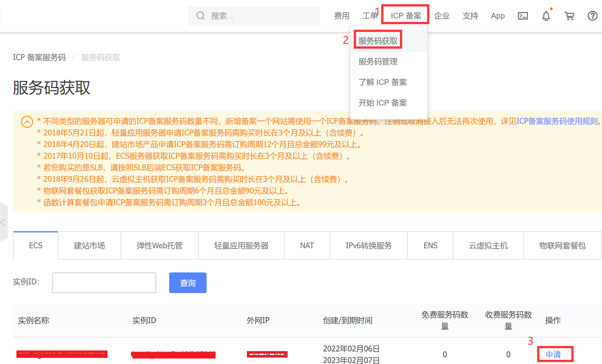This screenshot has height=364, width=602.
Task: Collapse the yellow notice panel chevron
Action: [x=27, y=123]
